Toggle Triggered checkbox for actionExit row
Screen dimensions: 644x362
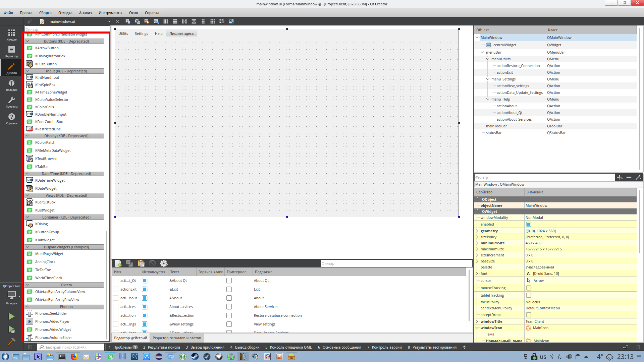click(229, 289)
